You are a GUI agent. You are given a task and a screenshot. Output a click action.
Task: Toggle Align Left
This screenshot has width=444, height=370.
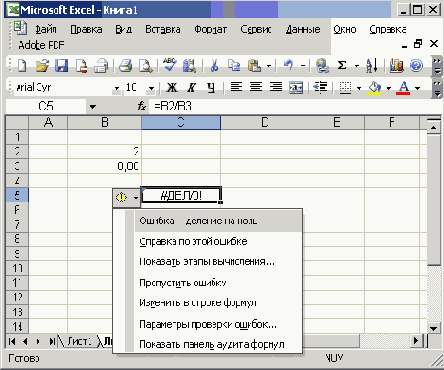coord(236,87)
